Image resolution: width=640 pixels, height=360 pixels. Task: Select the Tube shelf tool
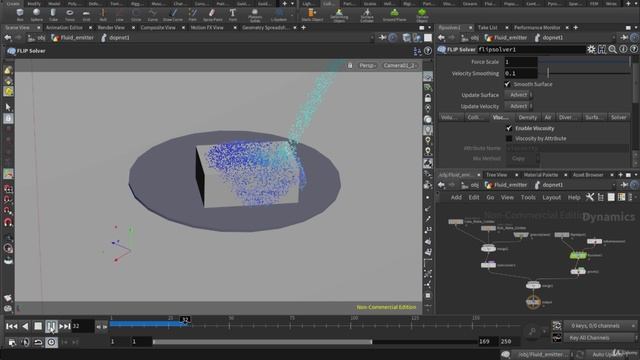[53, 15]
